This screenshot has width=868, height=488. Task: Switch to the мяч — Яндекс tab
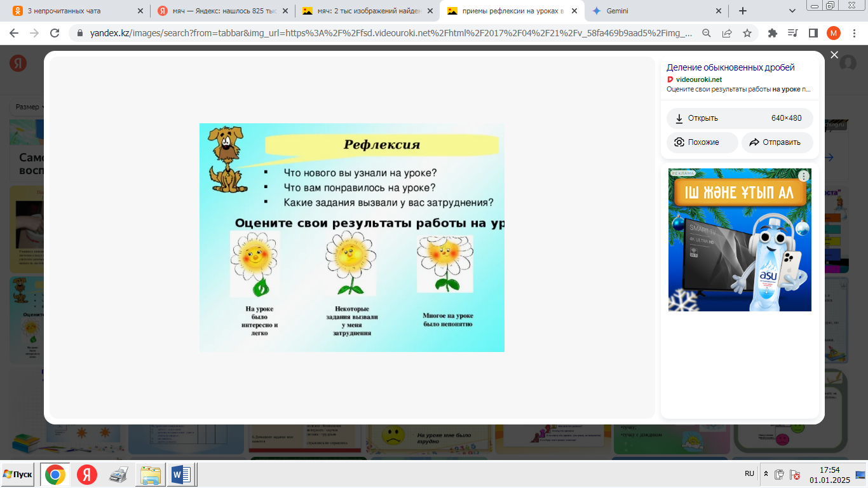[222, 11]
